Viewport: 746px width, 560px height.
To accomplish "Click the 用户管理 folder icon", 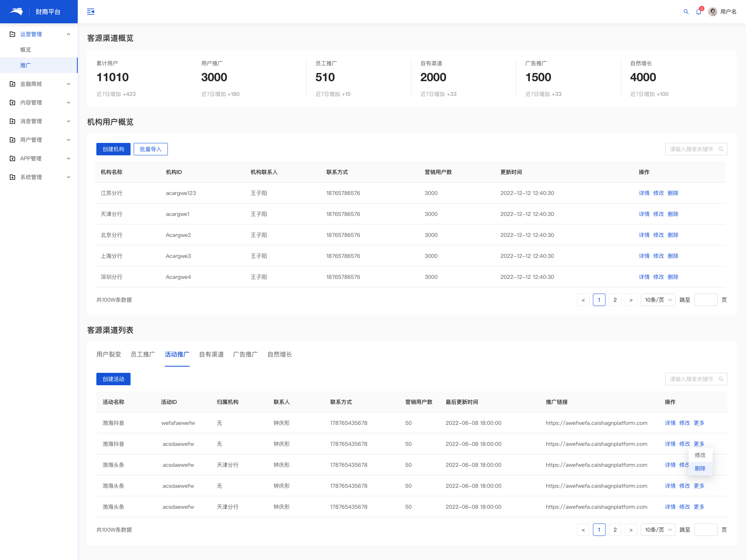I will click(x=12, y=140).
